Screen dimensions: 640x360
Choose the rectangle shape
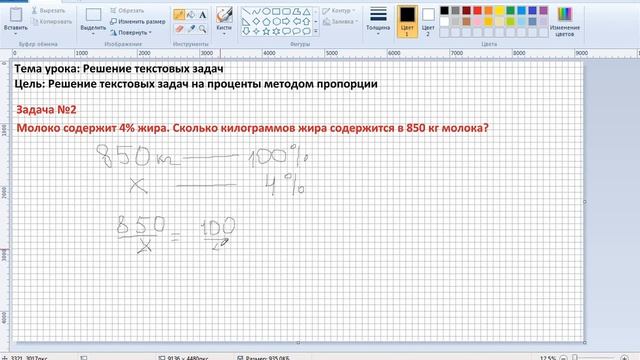point(276,11)
